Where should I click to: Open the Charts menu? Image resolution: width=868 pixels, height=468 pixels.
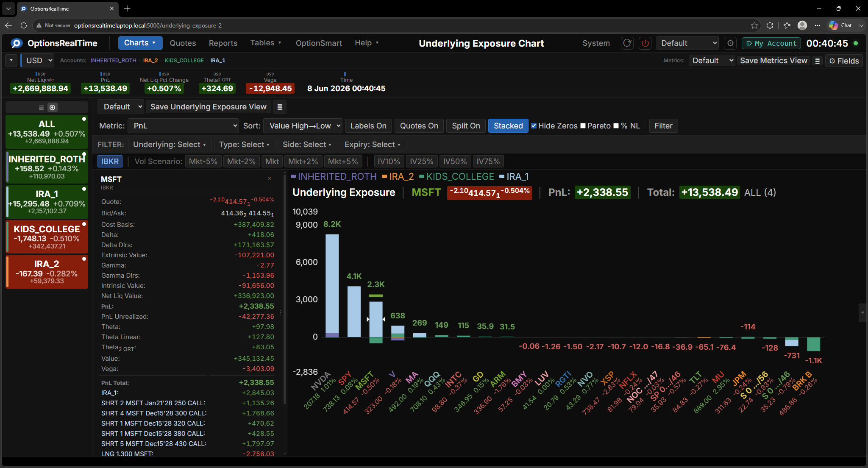pos(140,43)
